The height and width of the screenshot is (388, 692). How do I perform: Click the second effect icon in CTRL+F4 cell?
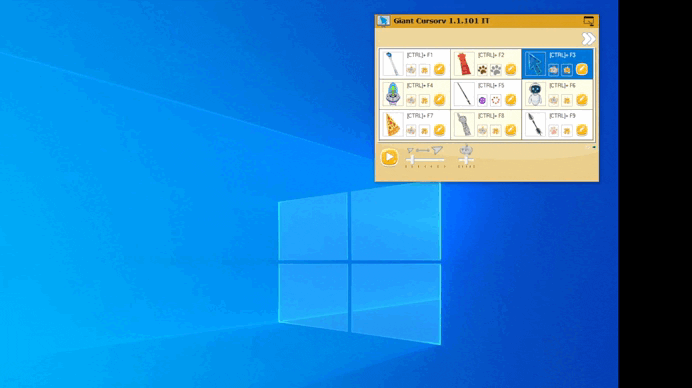pyautogui.click(x=424, y=100)
